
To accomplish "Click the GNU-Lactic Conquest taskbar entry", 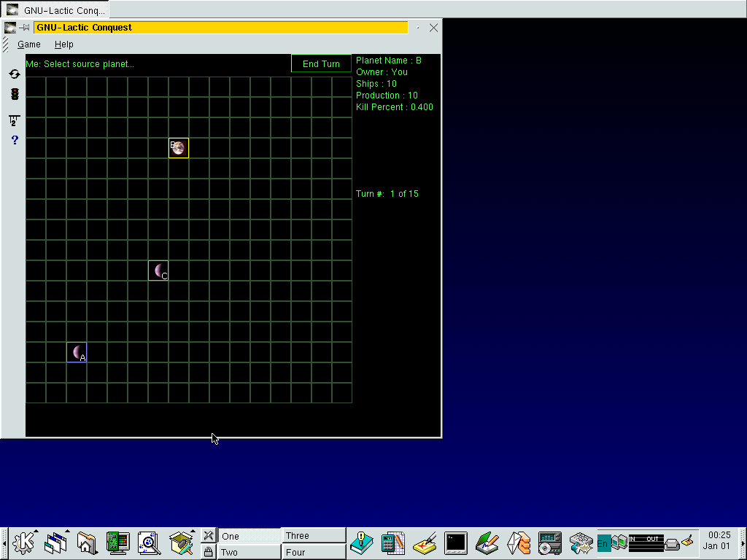I will [55, 10].
